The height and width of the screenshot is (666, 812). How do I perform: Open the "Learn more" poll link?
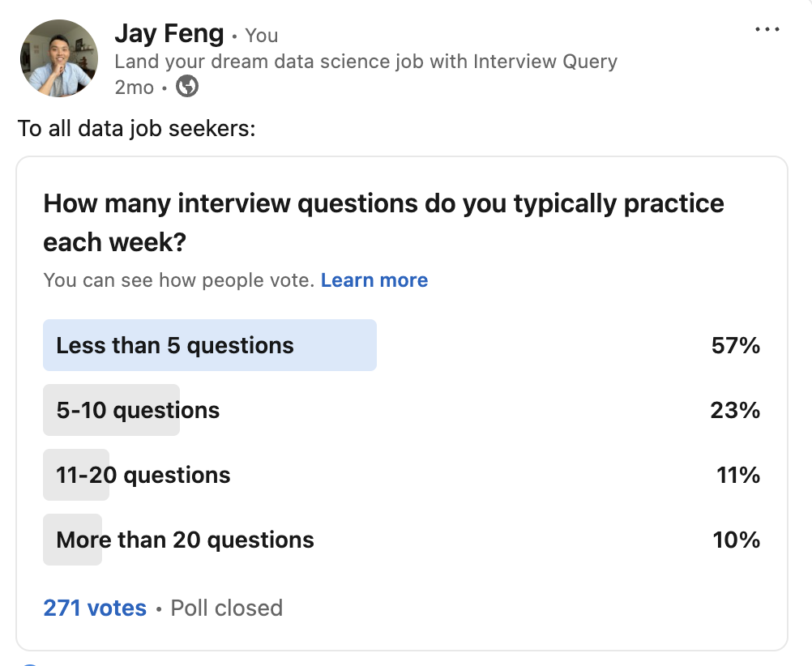[x=374, y=280]
